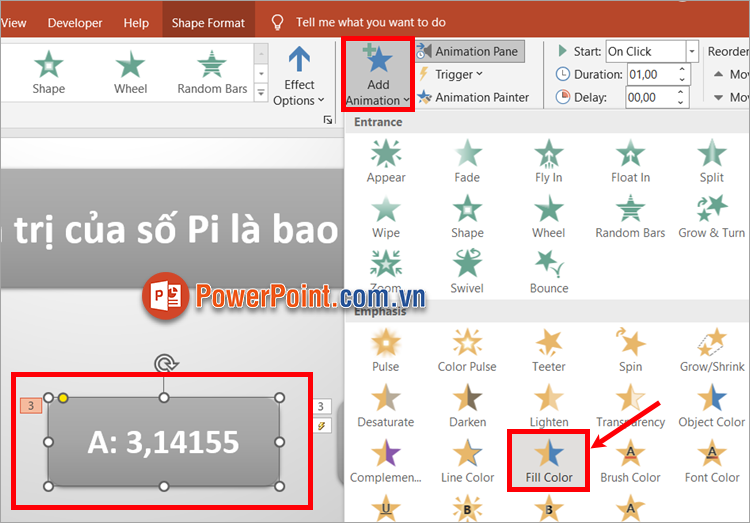Switch to the Shape Format tab

(208, 22)
